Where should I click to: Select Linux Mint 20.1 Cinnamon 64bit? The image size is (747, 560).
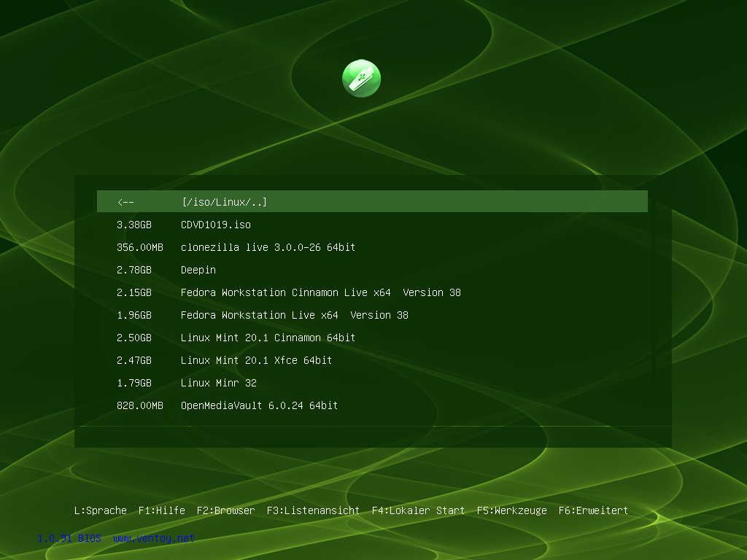coord(372,338)
